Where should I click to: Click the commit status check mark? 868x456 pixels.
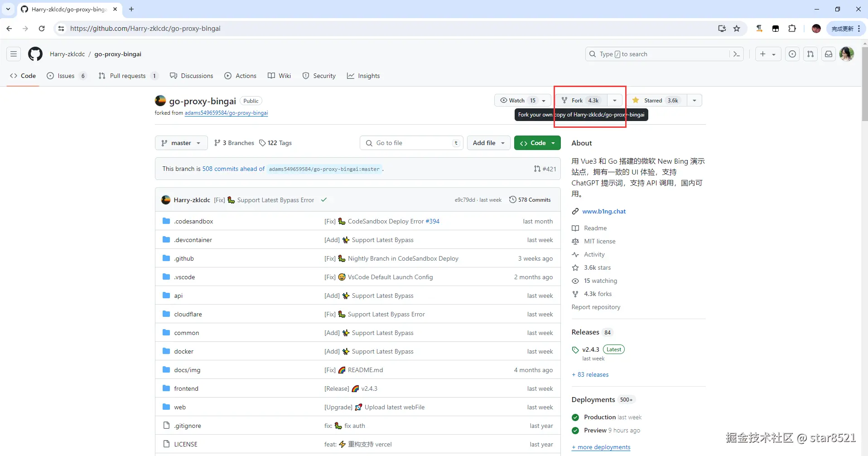(324, 200)
